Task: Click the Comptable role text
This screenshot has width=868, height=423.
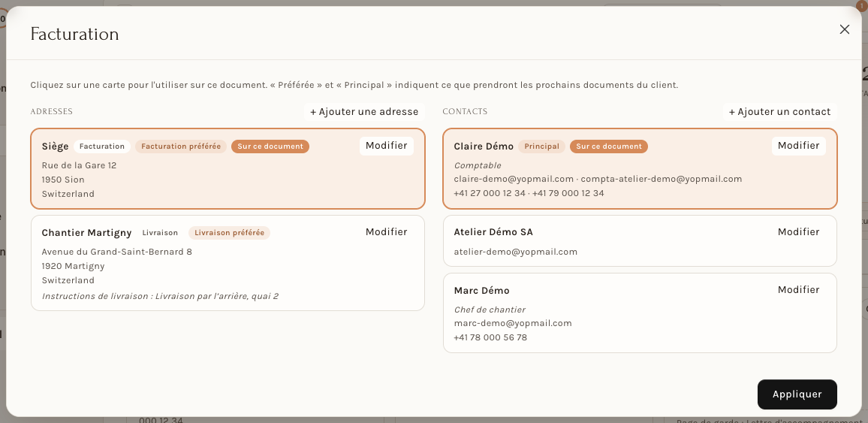Action: click(478, 165)
